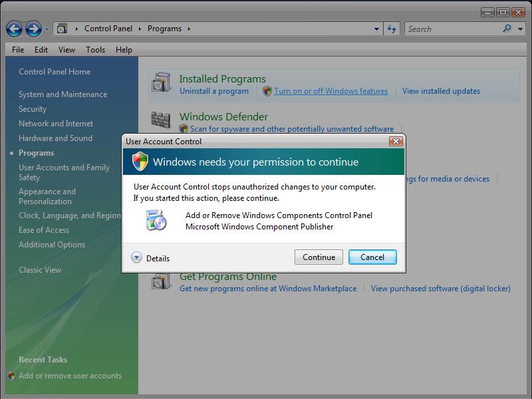Click Get new programs online at Windows Marketplace
532x399 pixels.
point(268,289)
